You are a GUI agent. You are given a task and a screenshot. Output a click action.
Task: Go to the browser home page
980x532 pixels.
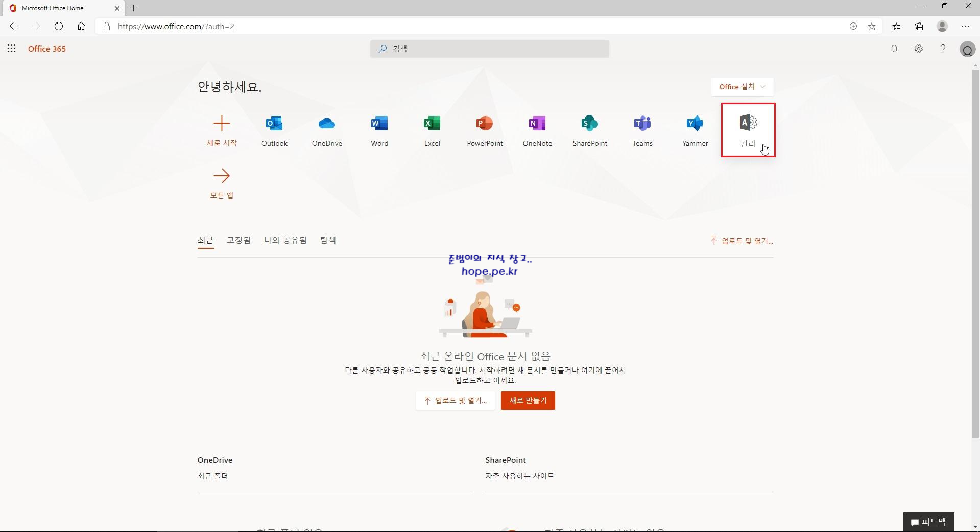tap(81, 26)
